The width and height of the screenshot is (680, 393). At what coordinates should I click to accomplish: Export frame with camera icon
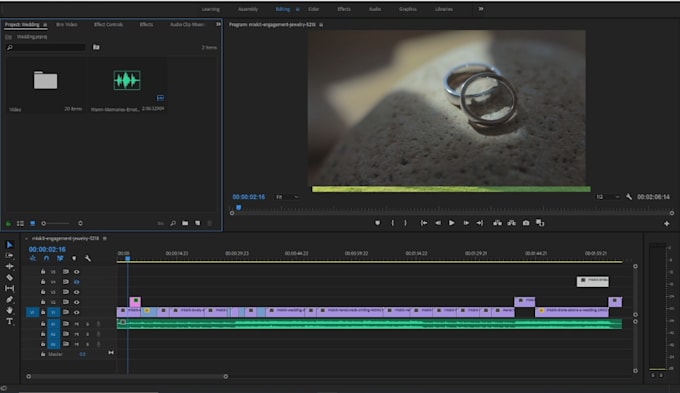click(x=526, y=223)
